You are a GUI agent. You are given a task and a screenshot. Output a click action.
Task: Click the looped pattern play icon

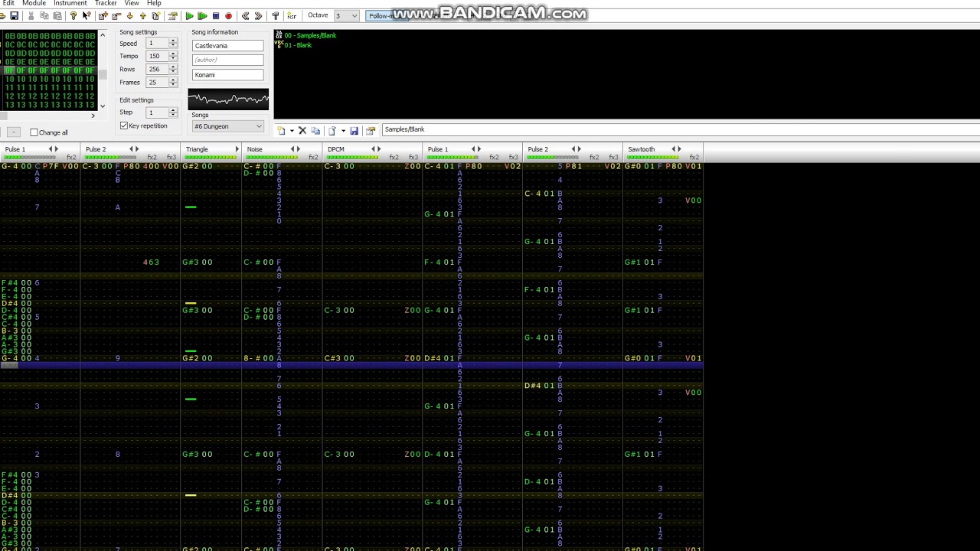click(x=202, y=16)
